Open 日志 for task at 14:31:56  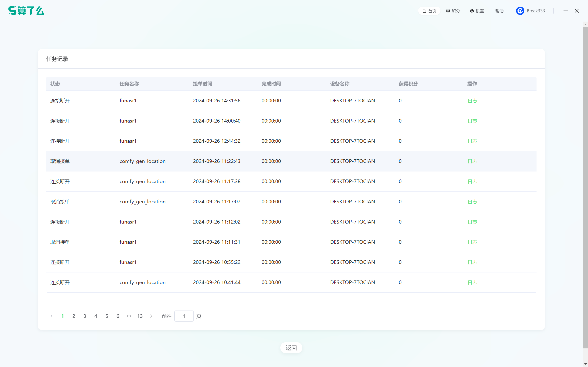pos(472,101)
